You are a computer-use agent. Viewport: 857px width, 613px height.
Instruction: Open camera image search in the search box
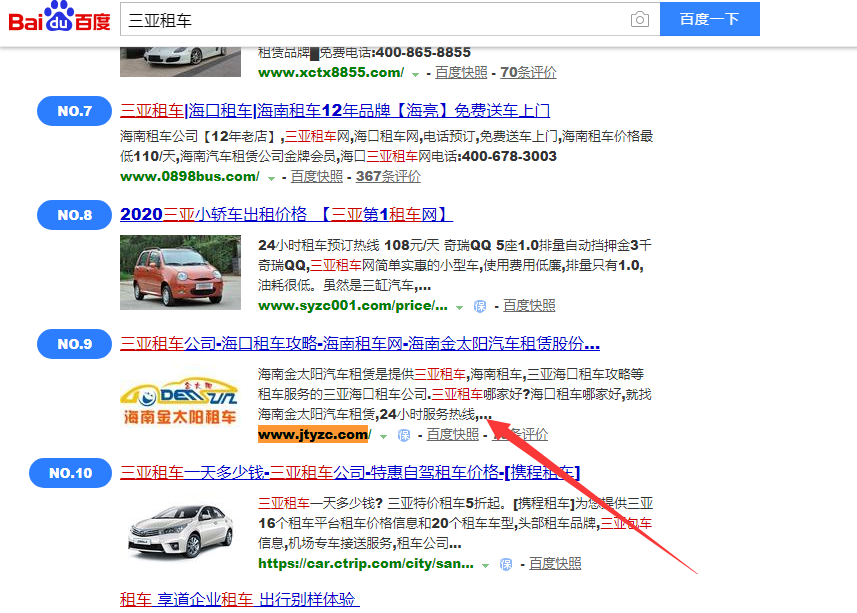(x=639, y=20)
